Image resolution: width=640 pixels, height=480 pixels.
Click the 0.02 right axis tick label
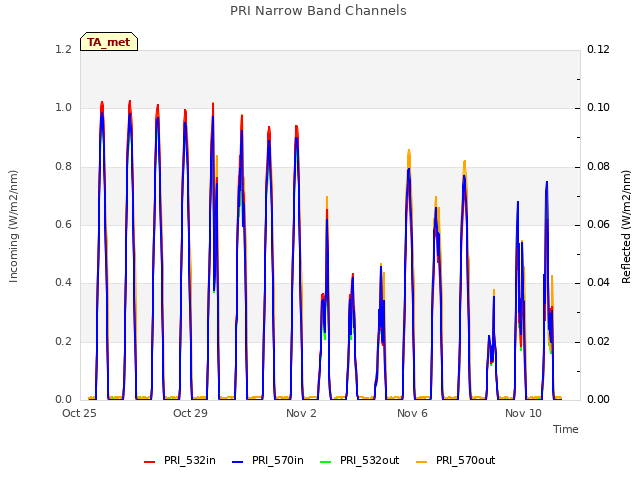[598, 341]
